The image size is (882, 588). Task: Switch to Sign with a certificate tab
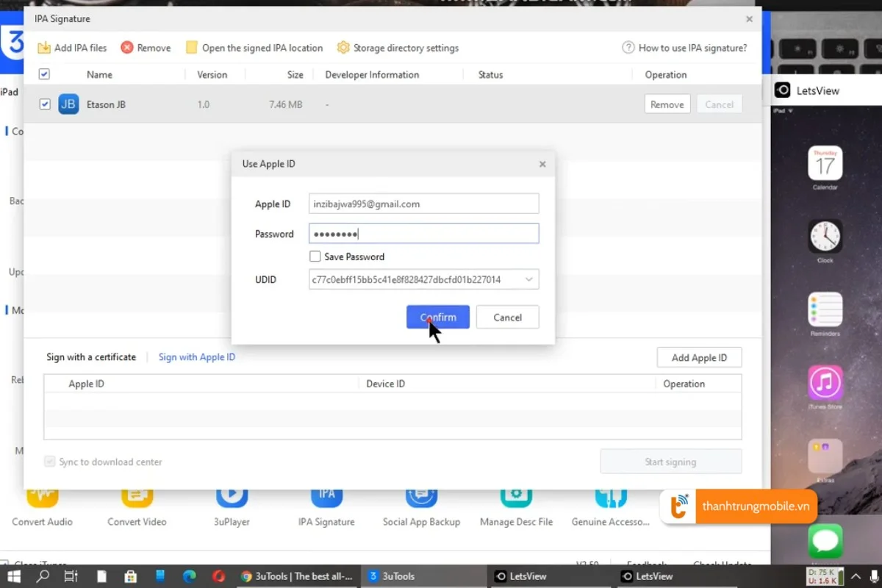click(91, 357)
